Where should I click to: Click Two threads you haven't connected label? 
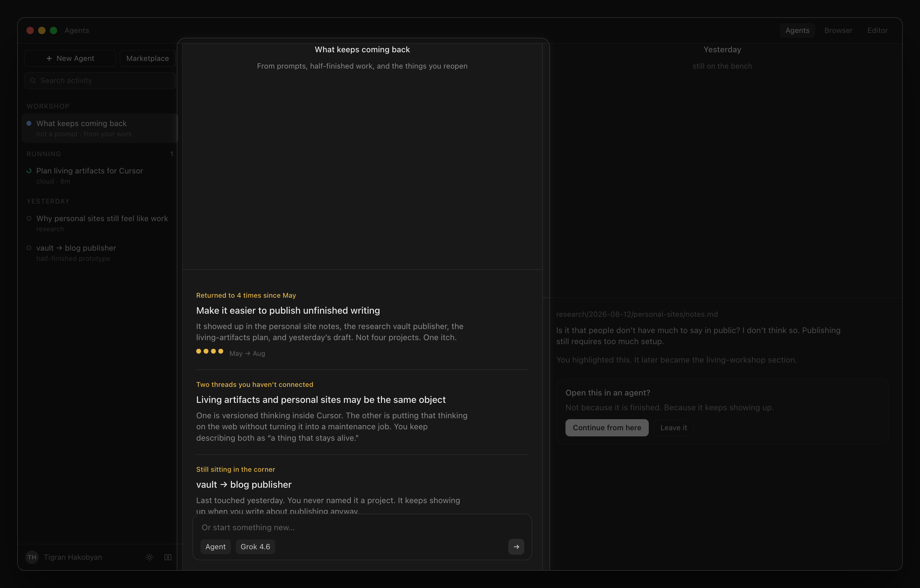click(255, 384)
